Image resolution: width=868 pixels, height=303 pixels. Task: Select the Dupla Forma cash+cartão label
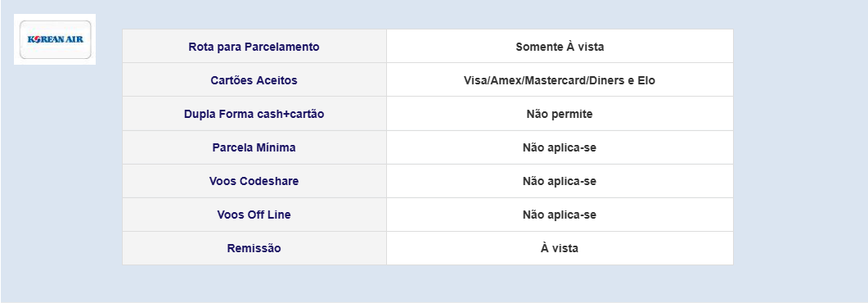tap(254, 114)
